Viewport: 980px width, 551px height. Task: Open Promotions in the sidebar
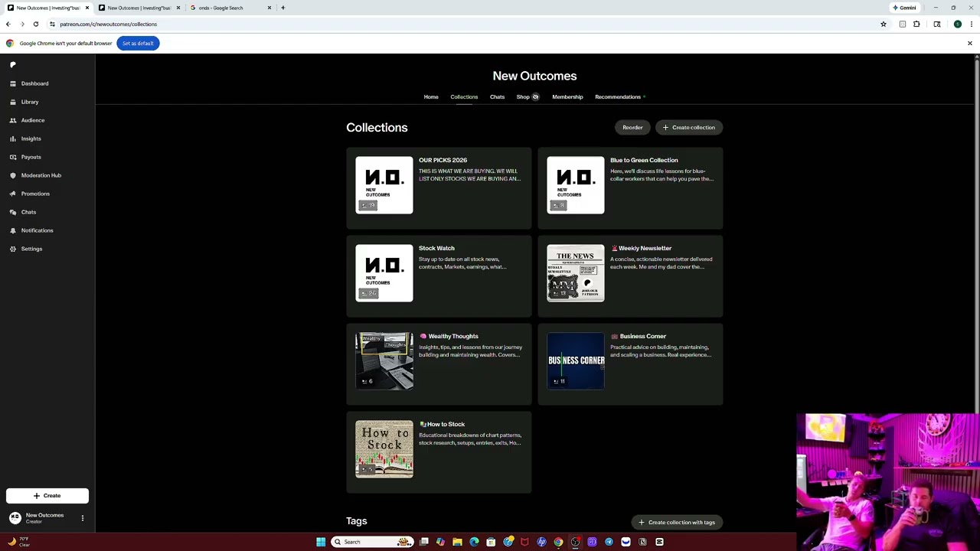(x=35, y=194)
